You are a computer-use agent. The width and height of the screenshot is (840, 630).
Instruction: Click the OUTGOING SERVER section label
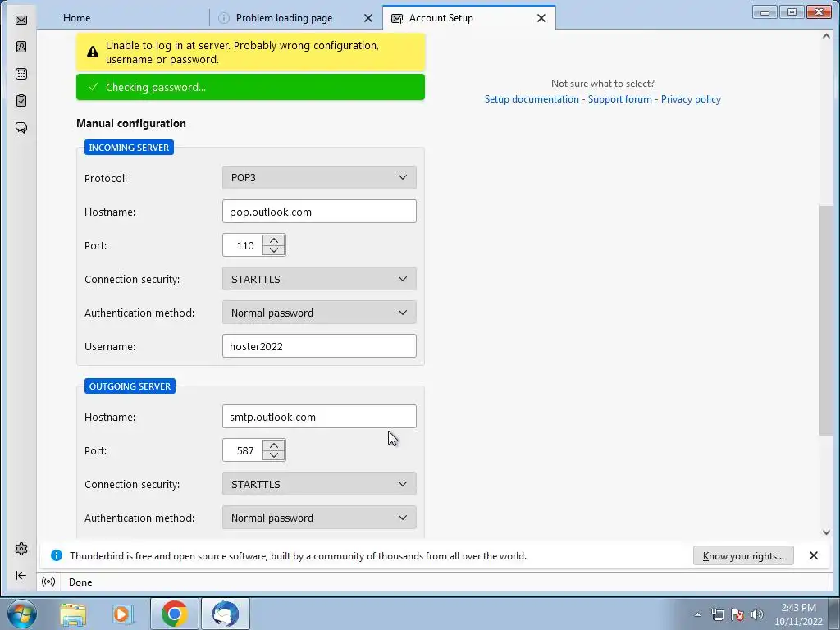(130, 386)
